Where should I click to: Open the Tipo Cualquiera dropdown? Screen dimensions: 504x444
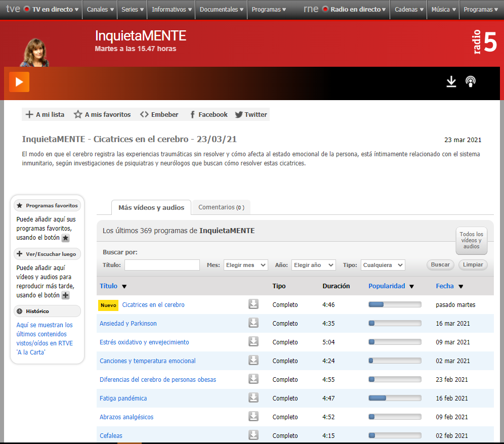pyautogui.click(x=383, y=265)
